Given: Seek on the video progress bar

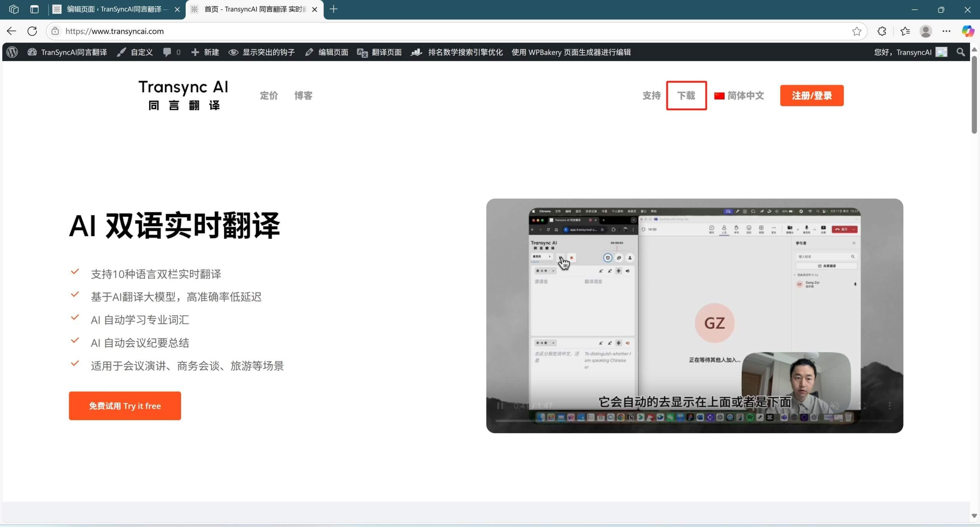Looking at the screenshot, I should point(694,421).
